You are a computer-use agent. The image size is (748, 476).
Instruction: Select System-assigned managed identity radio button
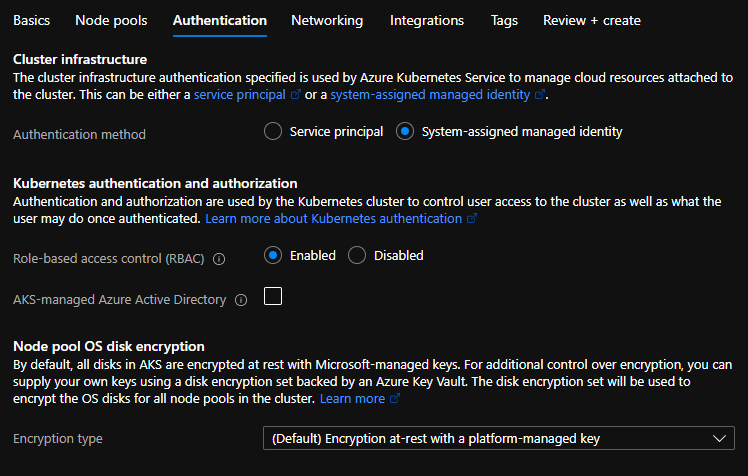(405, 131)
